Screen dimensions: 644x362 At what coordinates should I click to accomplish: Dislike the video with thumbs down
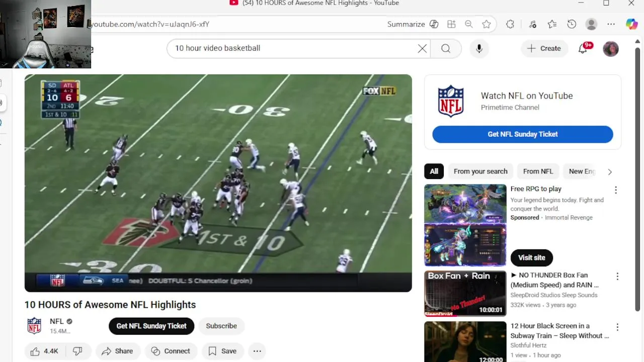[x=77, y=351]
